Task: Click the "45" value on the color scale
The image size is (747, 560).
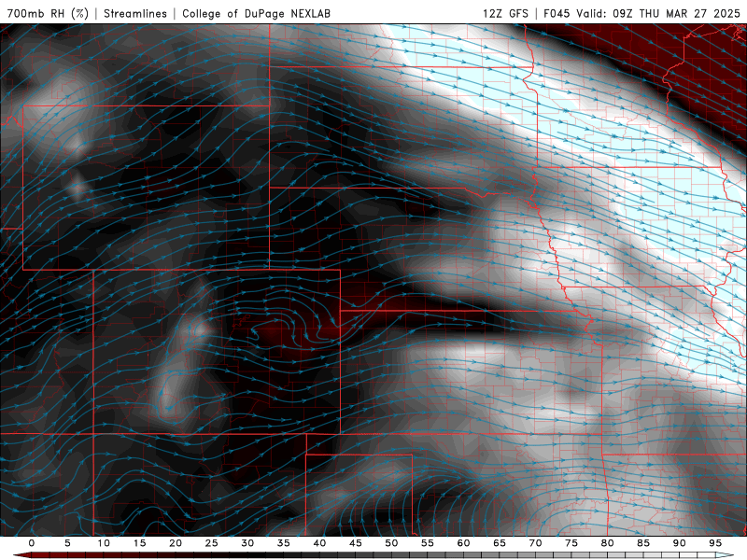Action: pos(356,543)
